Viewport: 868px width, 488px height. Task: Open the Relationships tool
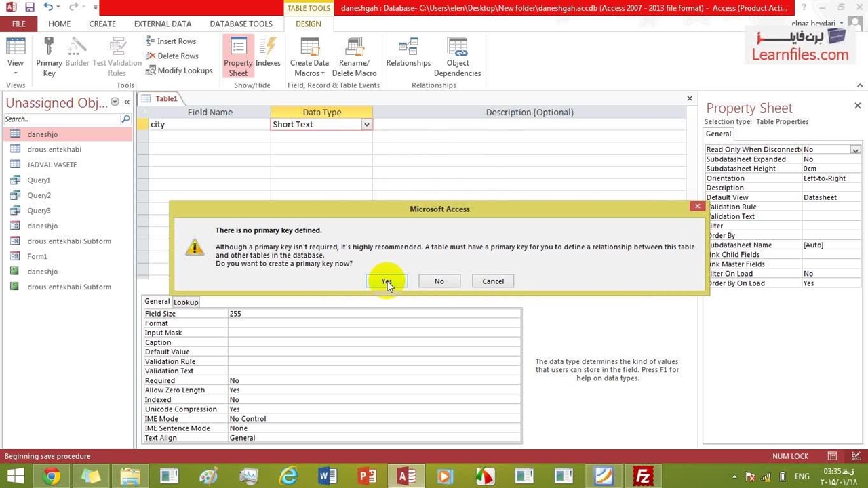[408, 53]
